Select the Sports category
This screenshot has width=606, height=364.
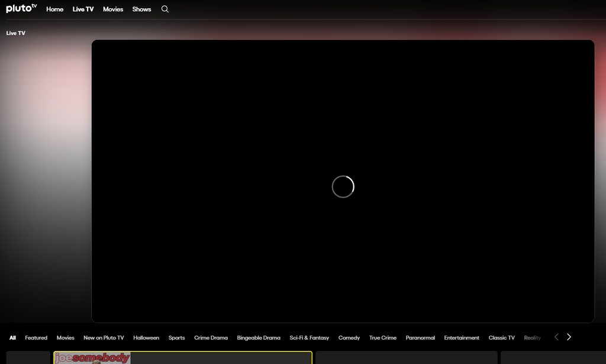pos(176,338)
